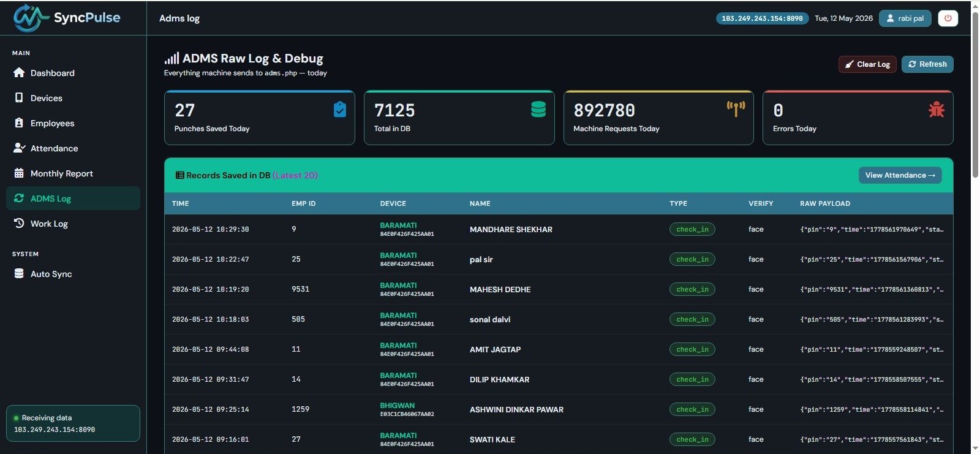Image resolution: width=980 pixels, height=454 pixels.
Task: Click the raw payload for pin 505
Action: (x=872, y=319)
